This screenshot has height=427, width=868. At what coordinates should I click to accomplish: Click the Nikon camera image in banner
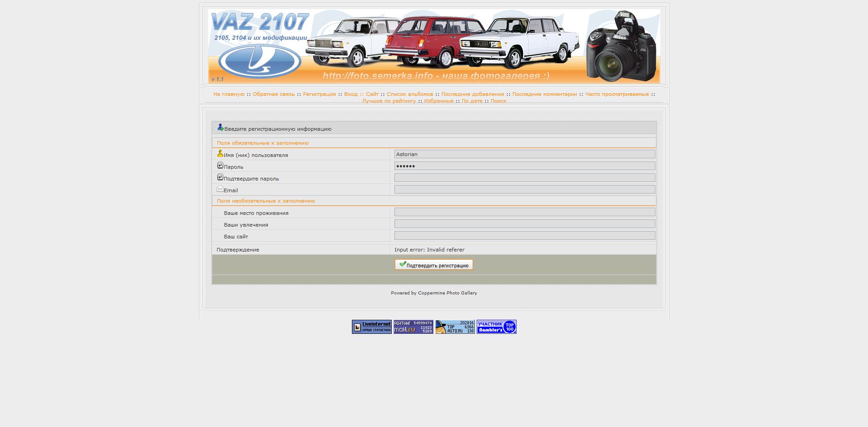point(621,47)
